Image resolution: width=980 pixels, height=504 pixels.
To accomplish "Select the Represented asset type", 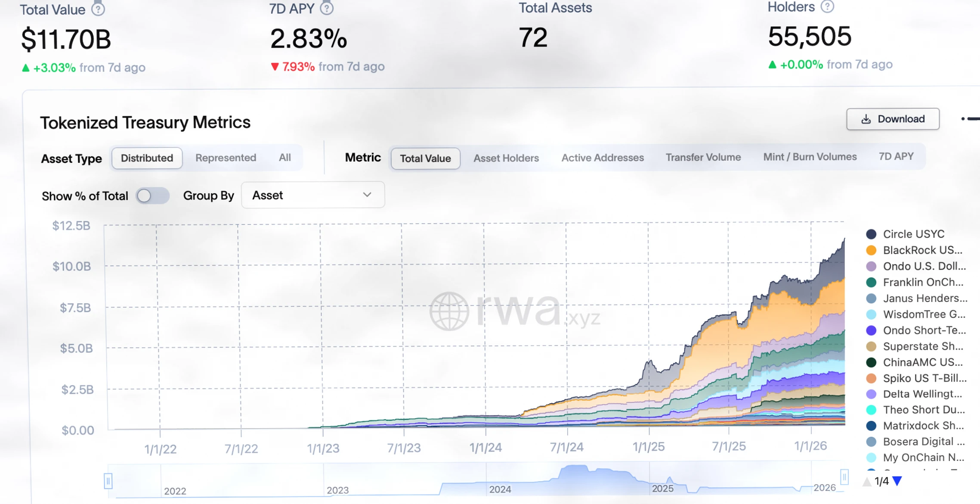I will pyautogui.click(x=226, y=158).
